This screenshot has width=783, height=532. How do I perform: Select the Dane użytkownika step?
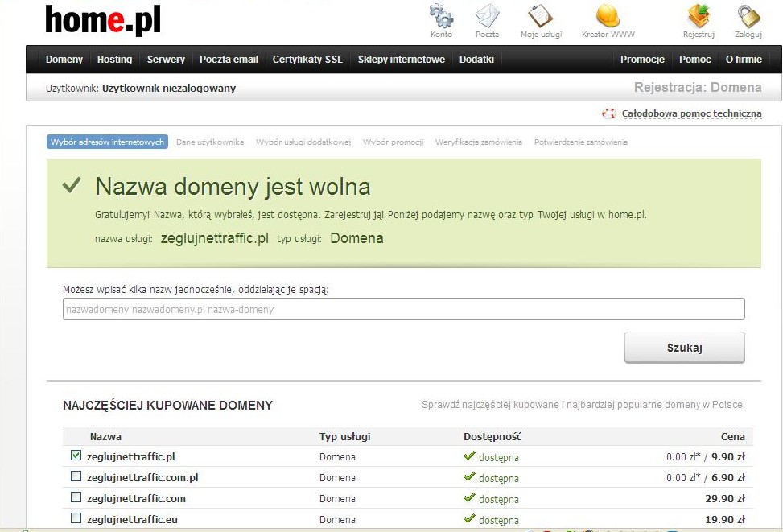click(210, 142)
